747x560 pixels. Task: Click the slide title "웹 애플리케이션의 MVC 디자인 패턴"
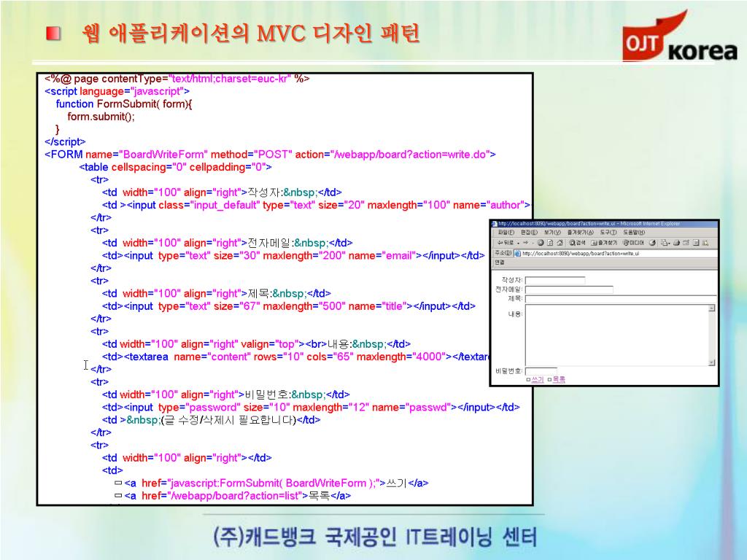(x=250, y=34)
